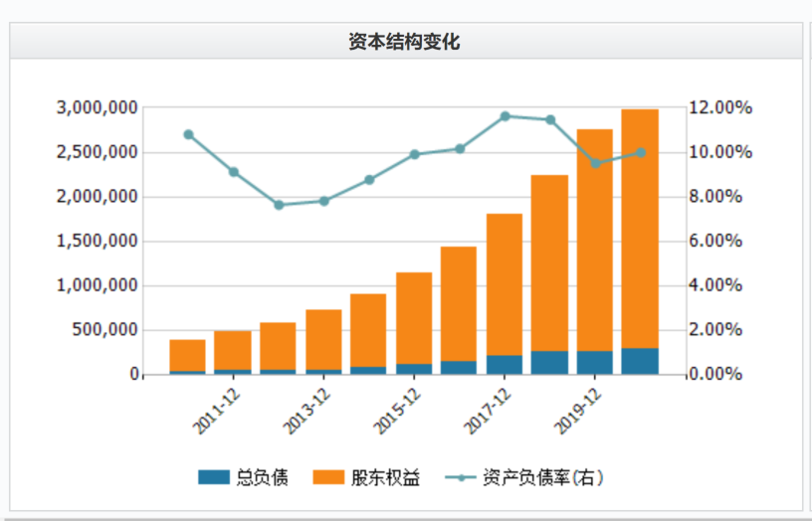Select the 2019-12 orange equity bar
This screenshot has height=521, width=812.
pyautogui.click(x=594, y=240)
